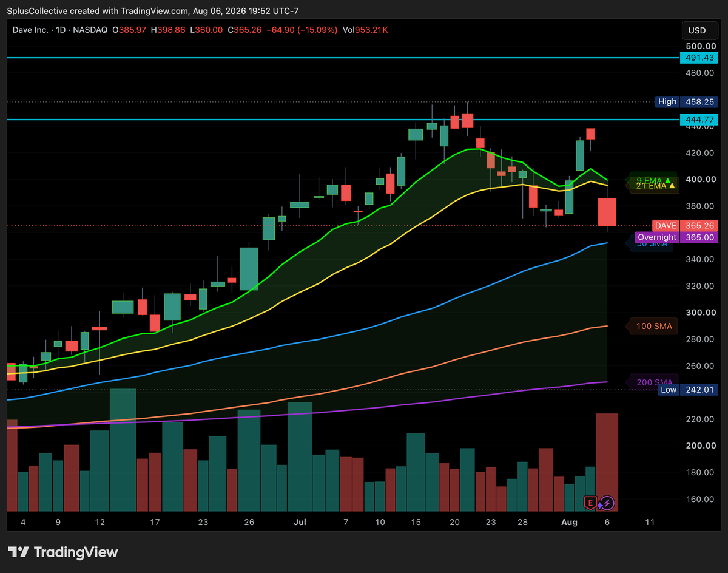
Task: Select the Aug 6 red candlestick body
Action: click(x=607, y=212)
